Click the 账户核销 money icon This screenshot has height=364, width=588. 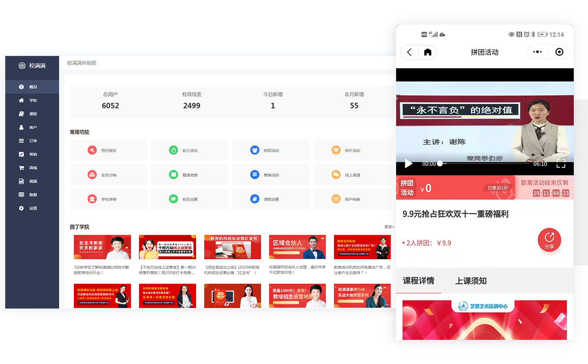point(336,199)
